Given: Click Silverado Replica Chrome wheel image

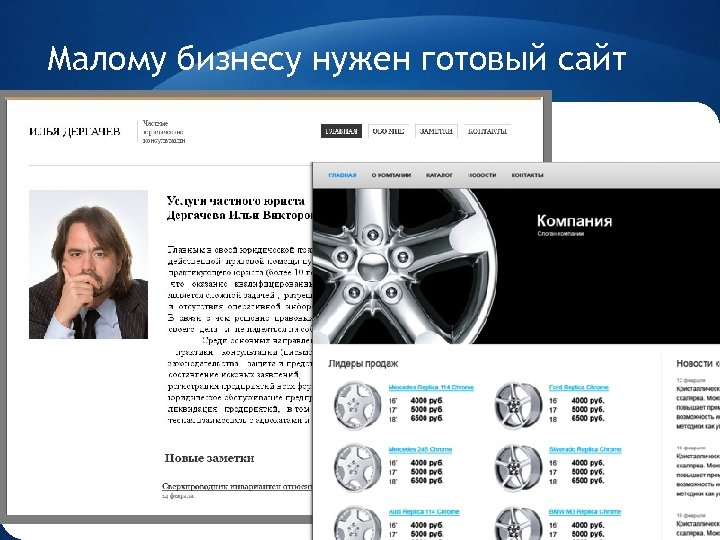Looking at the screenshot, I should 518,467.
